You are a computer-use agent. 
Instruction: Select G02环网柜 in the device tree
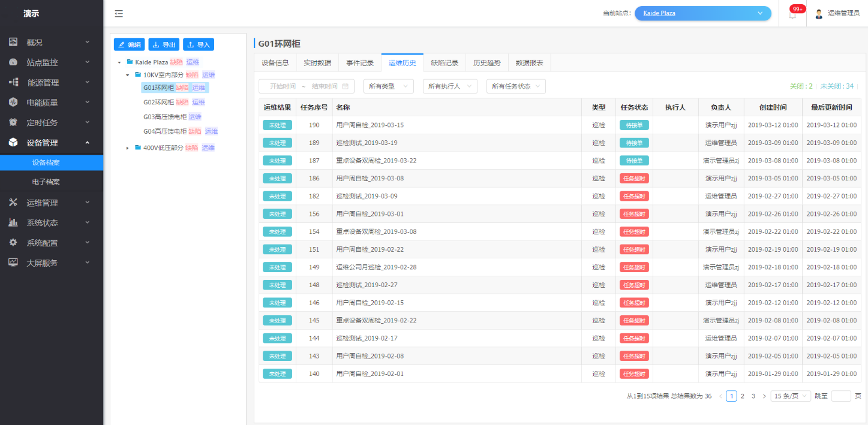click(158, 103)
